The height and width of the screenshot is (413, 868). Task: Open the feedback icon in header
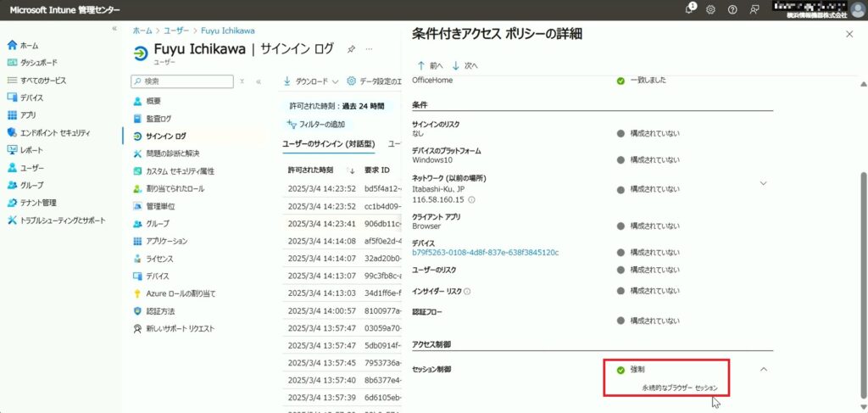[754, 10]
